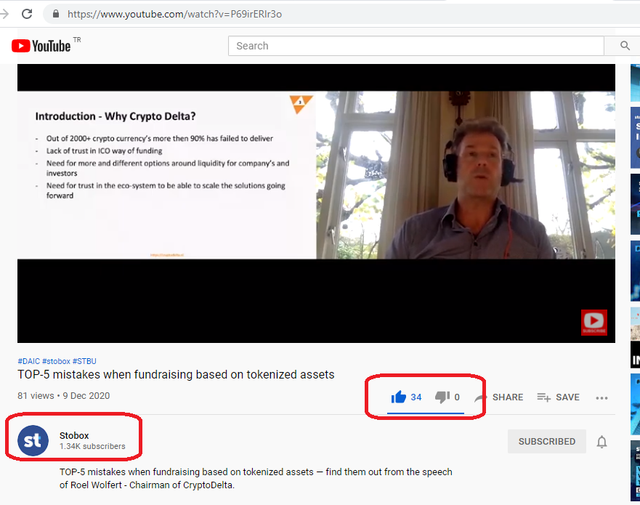Viewport: 640px width, 505px height.
Task: Open the Stobox channel avatar
Action: coord(33,440)
